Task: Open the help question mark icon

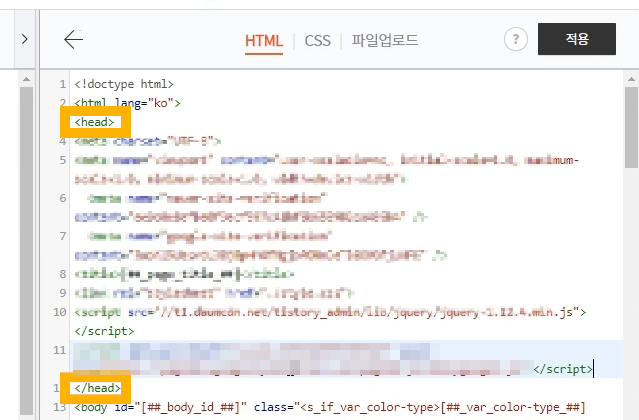Action: tap(516, 39)
